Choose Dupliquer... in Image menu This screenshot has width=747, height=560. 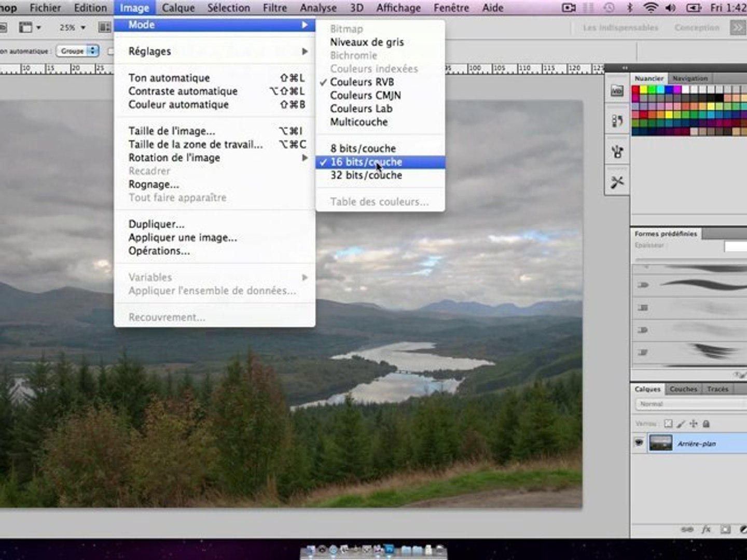(x=214, y=224)
